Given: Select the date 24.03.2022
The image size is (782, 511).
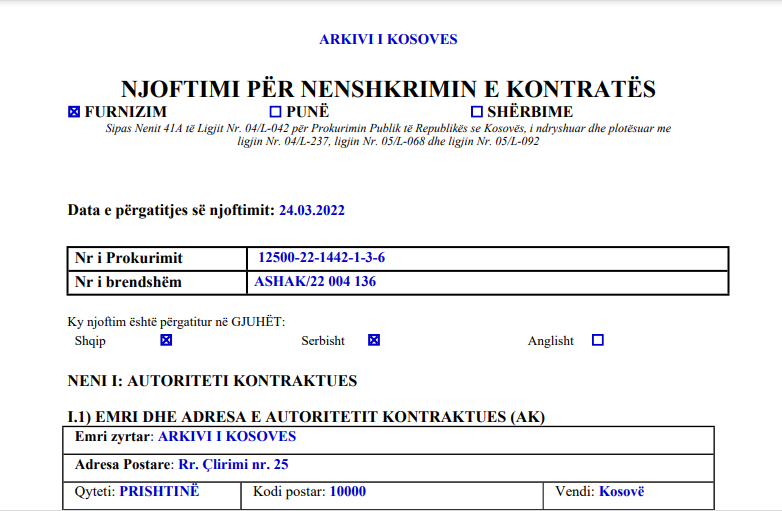Looking at the screenshot, I should coord(312,210).
